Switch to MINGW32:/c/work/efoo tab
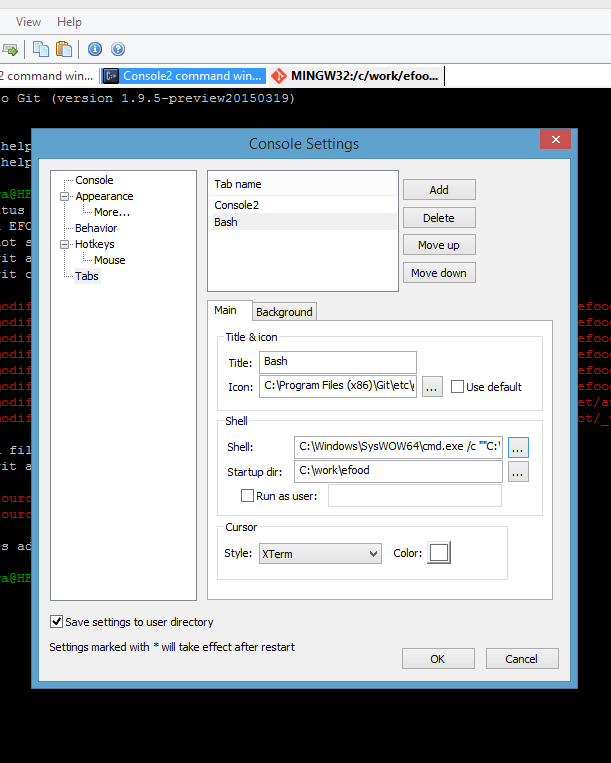Viewport: 611px width, 763px height. pos(356,76)
